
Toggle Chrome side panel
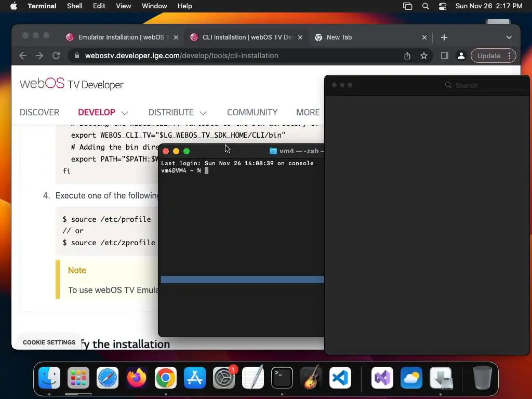point(445,56)
